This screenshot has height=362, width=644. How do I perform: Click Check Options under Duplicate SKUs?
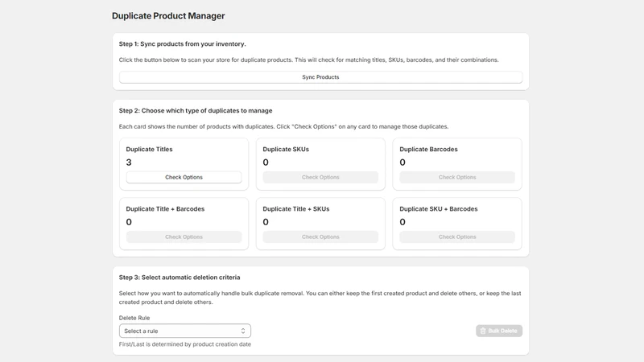click(x=320, y=177)
